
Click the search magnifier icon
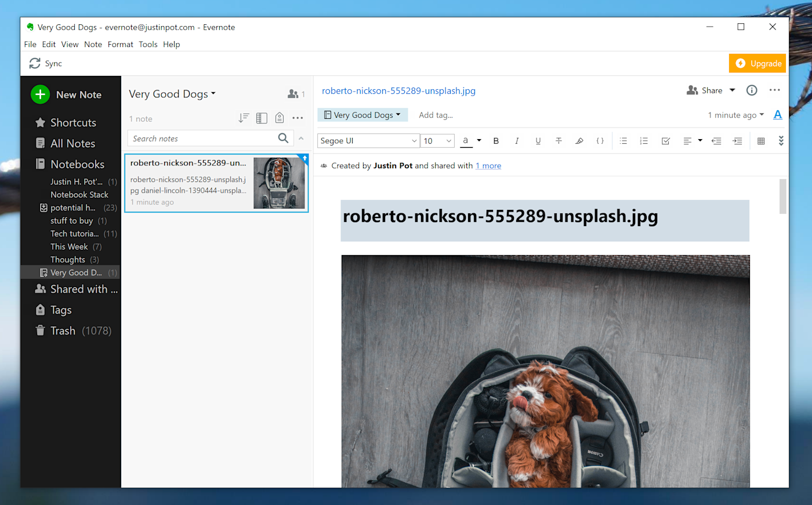click(283, 138)
